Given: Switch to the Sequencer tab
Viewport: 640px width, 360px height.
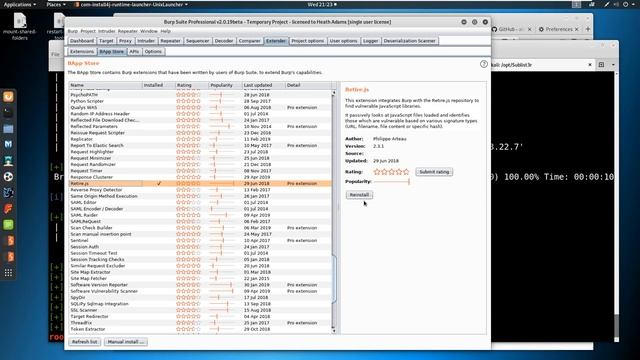Looking at the screenshot, I should (198, 41).
